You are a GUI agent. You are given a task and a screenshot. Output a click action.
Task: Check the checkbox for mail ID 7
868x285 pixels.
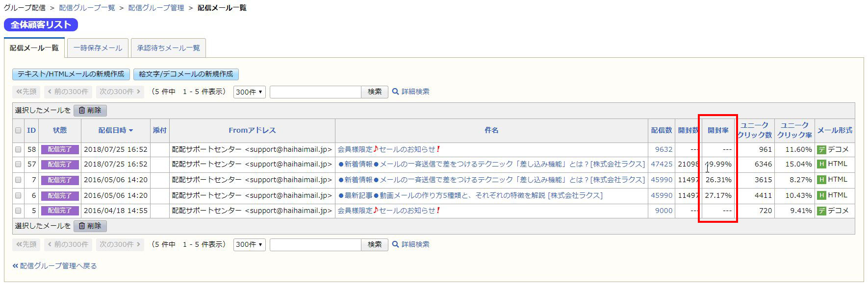click(18, 180)
